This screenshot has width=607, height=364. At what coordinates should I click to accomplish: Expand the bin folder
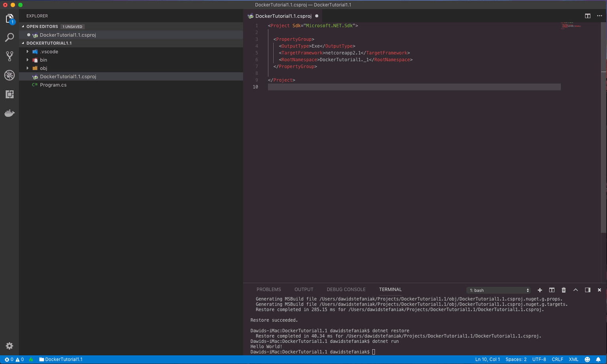27,60
